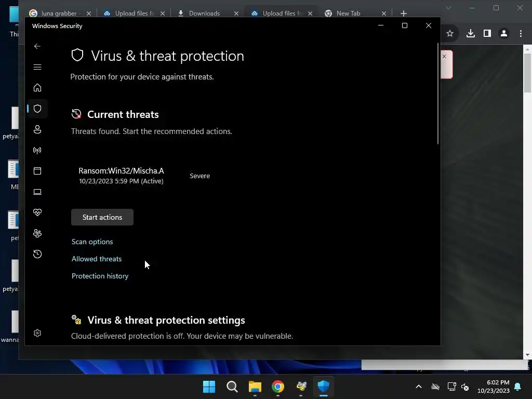
Task: Open the notification bell in the taskbar
Action: click(x=518, y=387)
